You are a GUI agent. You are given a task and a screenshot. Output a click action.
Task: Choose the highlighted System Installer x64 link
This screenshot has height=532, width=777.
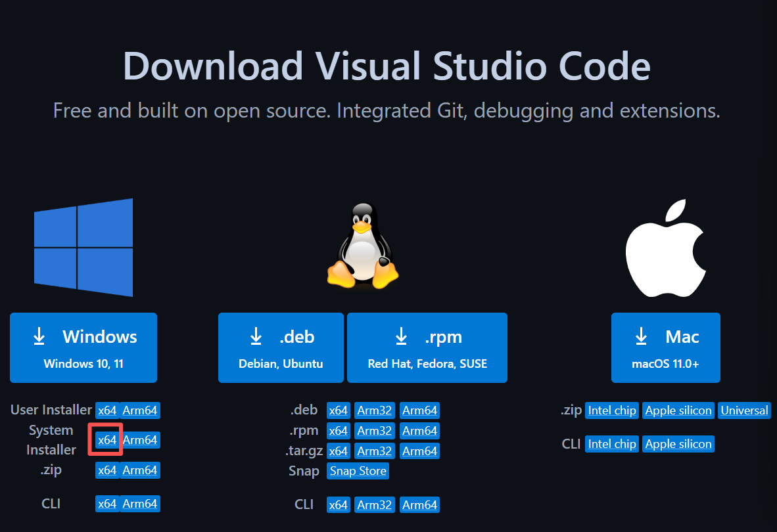point(107,440)
